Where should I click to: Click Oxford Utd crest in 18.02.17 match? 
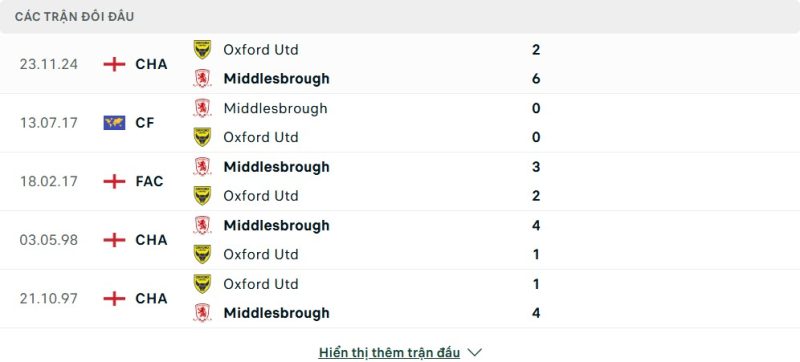(x=202, y=196)
